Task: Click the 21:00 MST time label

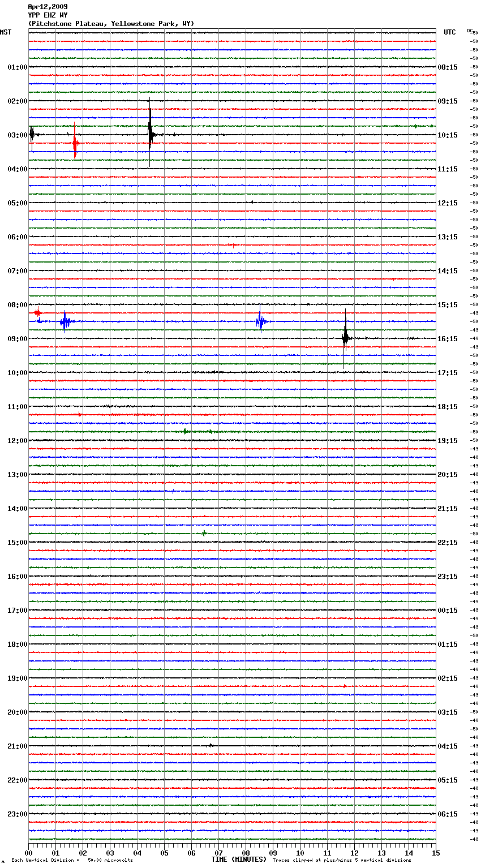Action: click(18, 746)
